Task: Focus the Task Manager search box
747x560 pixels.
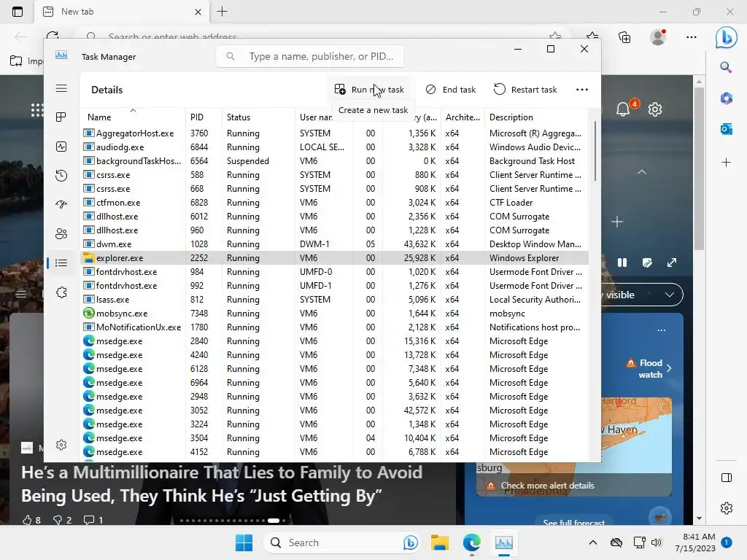Action: [x=310, y=56]
